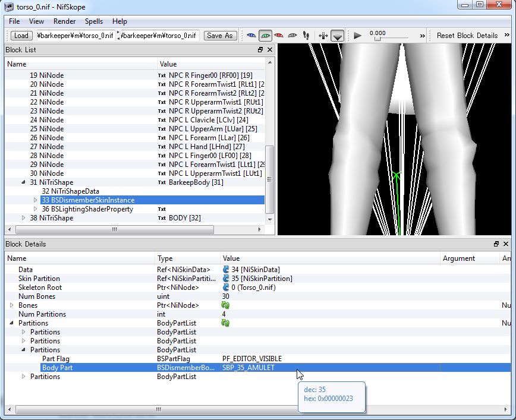Click the 35 NiSkinPartition link icon
This screenshot has width=516, height=420.
(x=226, y=278)
